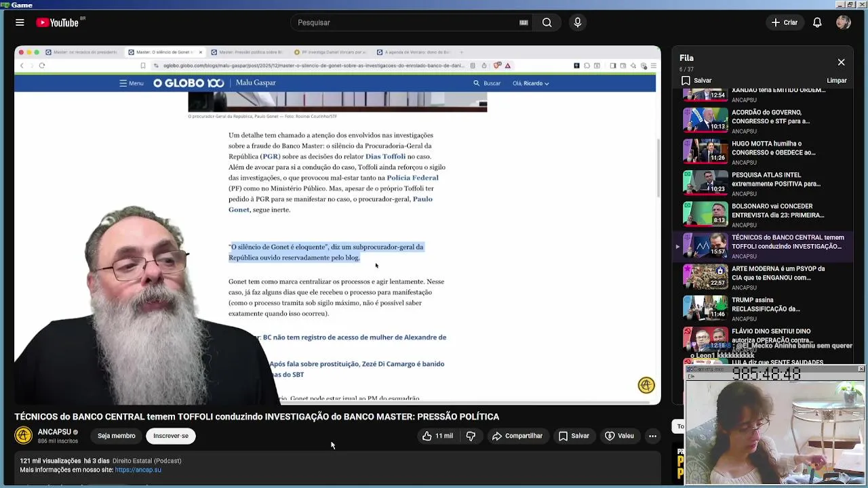This screenshot has width=868, height=488.
Task: Click the Direito Estatal (Podcast) text
Action: pyautogui.click(x=147, y=461)
